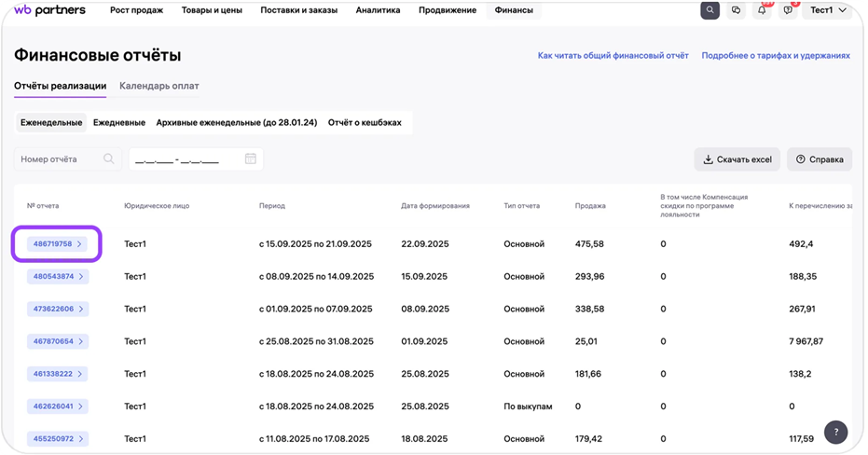Open the feedback question bubble icon
The height and width of the screenshot is (455, 868).
click(x=789, y=10)
